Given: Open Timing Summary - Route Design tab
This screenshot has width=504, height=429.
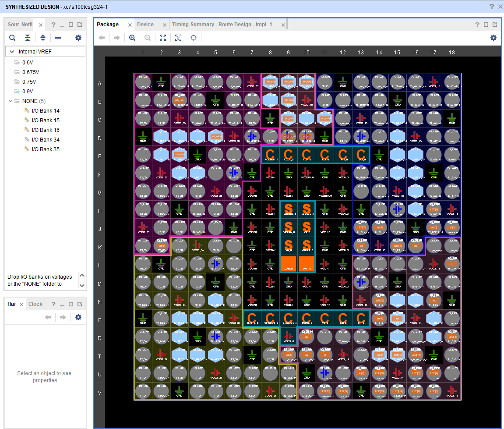Looking at the screenshot, I should 222,25.
